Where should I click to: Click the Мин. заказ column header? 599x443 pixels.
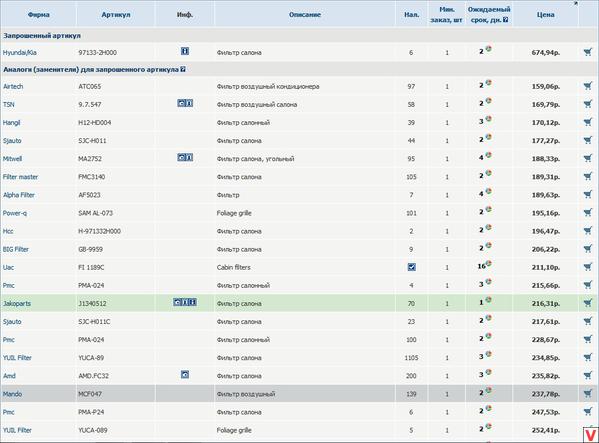[x=447, y=15]
